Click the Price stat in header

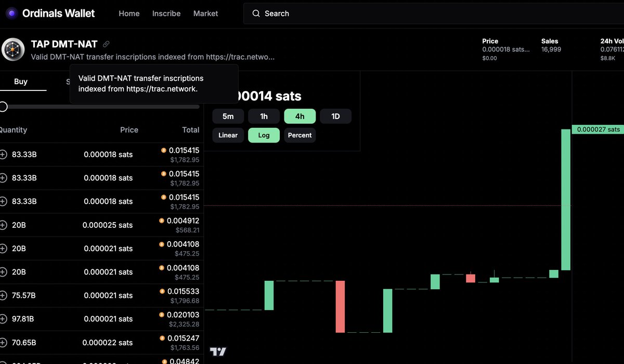(506, 49)
